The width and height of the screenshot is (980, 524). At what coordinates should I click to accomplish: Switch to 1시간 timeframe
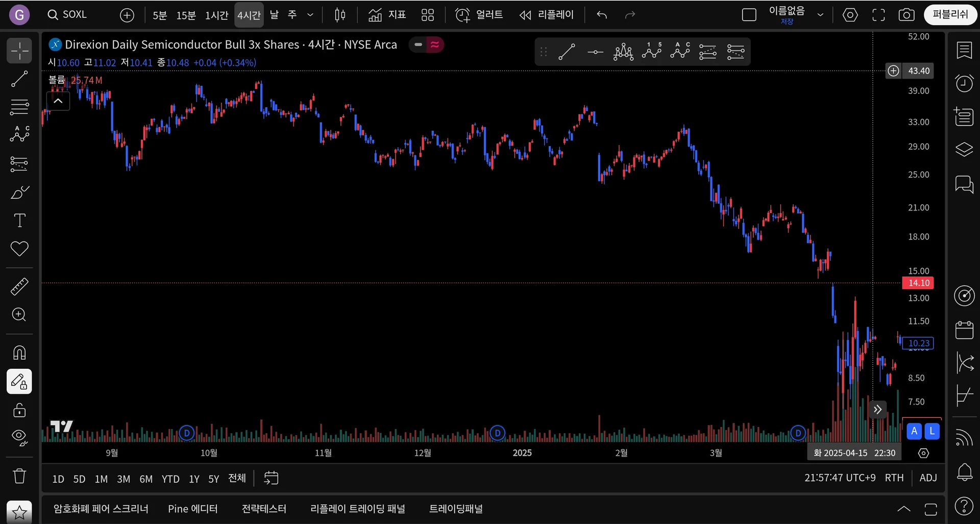(x=216, y=15)
